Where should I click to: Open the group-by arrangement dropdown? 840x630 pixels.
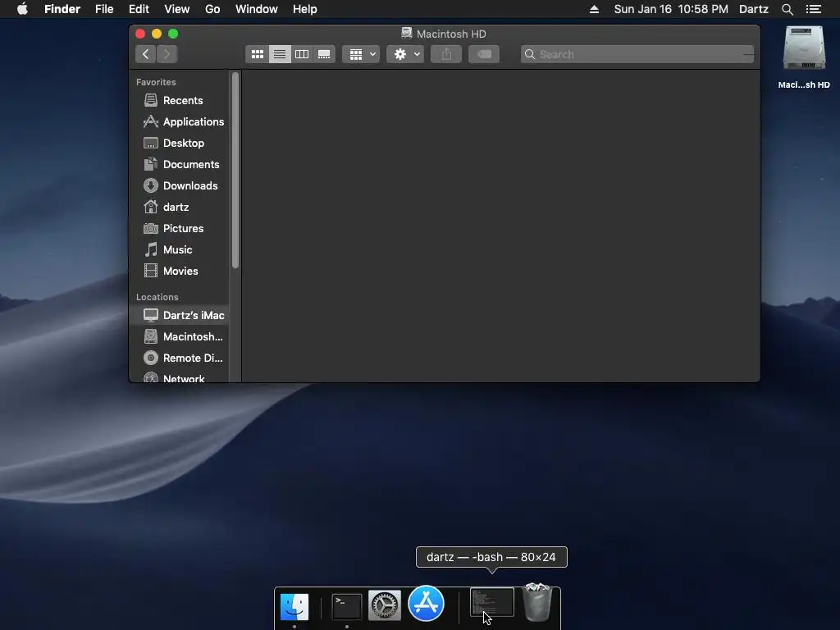[361, 54]
